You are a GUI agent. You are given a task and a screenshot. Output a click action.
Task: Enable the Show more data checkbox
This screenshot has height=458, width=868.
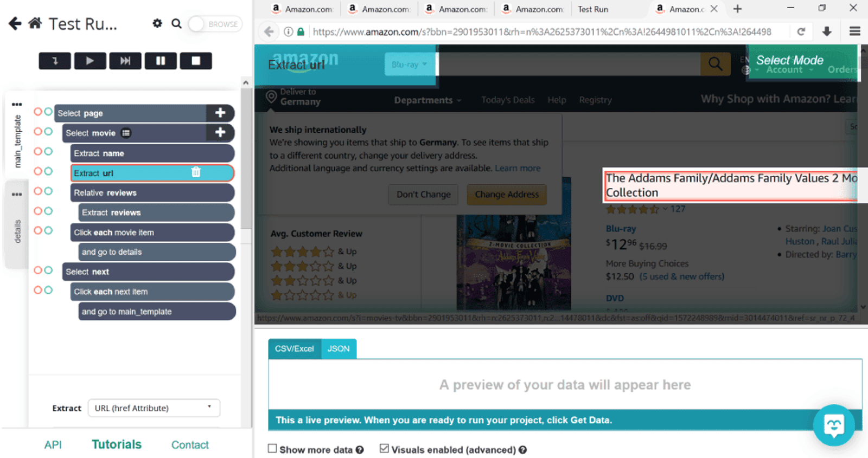(x=272, y=449)
